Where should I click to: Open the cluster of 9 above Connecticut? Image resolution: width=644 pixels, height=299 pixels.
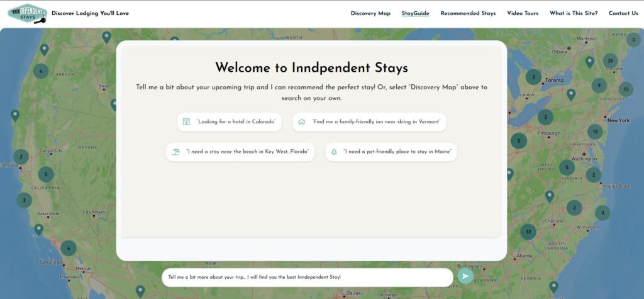click(599, 86)
